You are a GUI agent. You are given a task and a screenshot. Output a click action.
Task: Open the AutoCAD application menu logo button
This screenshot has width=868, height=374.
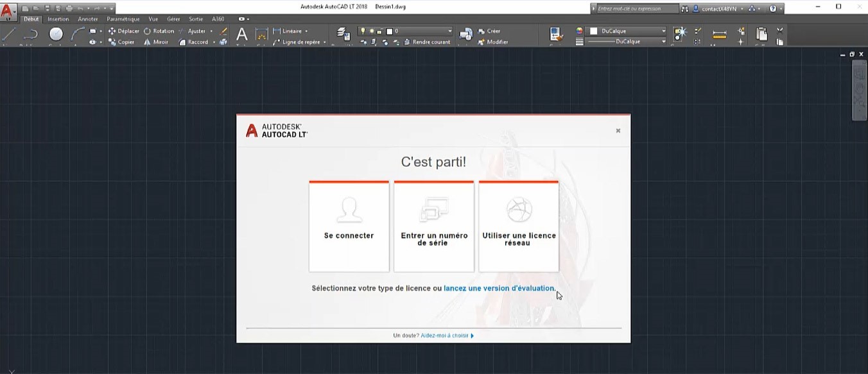(8, 11)
